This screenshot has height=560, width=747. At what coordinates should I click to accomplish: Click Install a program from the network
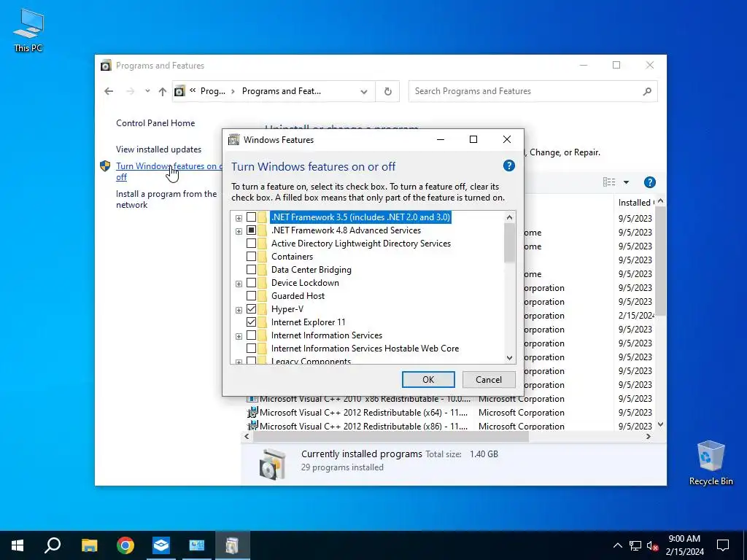pos(166,199)
